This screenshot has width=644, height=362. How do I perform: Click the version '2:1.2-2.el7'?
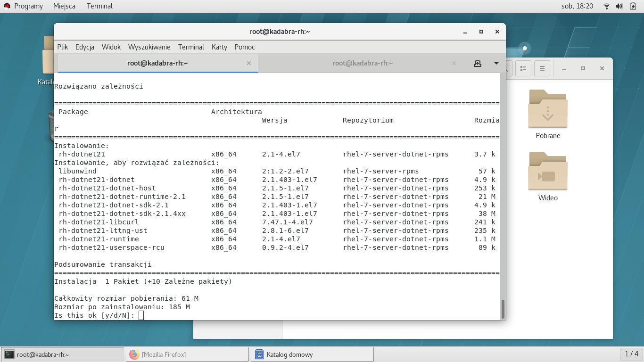pyautogui.click(x=285, y=171)
